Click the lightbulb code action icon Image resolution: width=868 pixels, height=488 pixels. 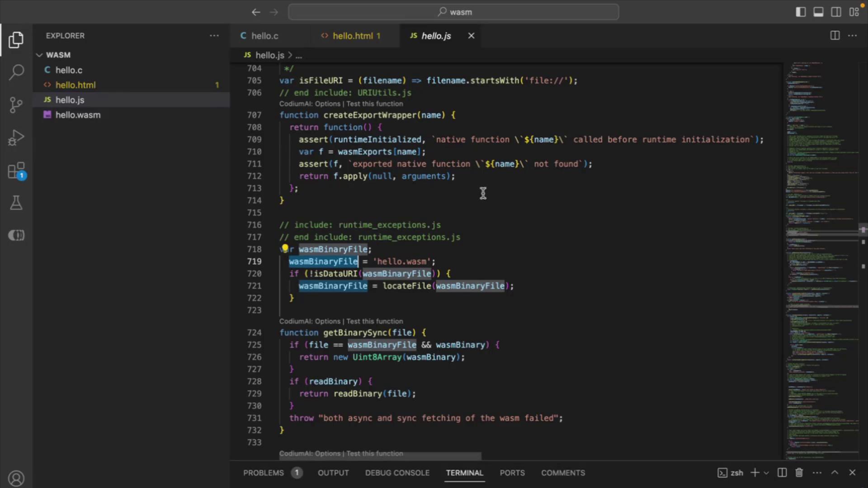[x=285, y=249]
